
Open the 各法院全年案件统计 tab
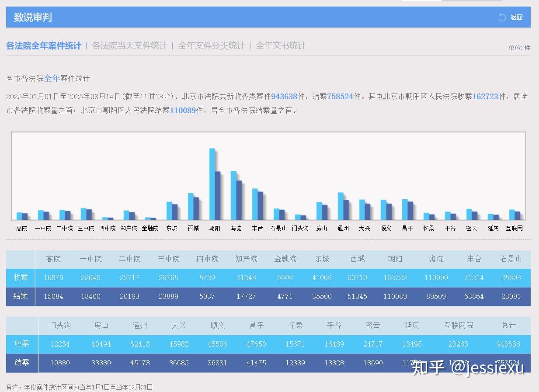44,45
